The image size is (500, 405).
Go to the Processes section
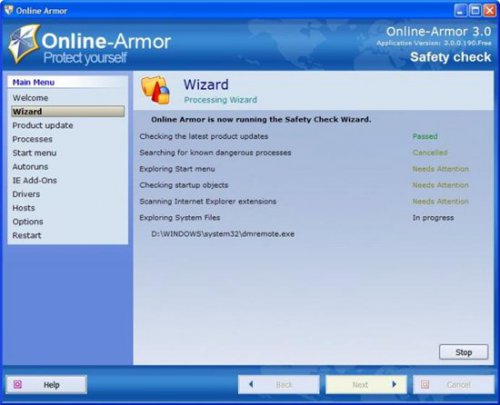click(x=32, y=139)
